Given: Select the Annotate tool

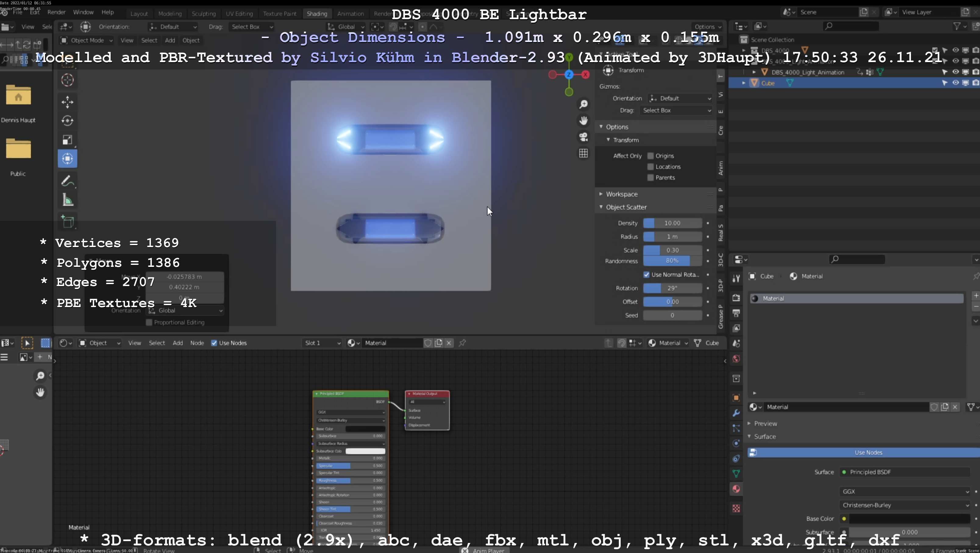Looking at the screenshot, I should [67, 181].
